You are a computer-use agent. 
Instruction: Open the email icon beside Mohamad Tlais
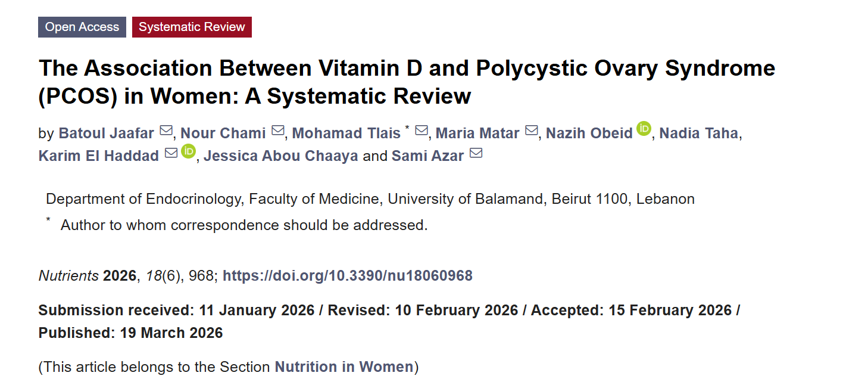click(x=421, y=131)
